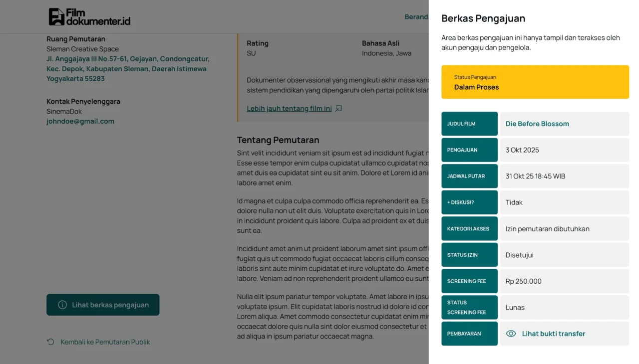The height and width of the screenshot is (364, 639).
Task: Open Lebih jauh tentang film ini
Action: point(289,108)
